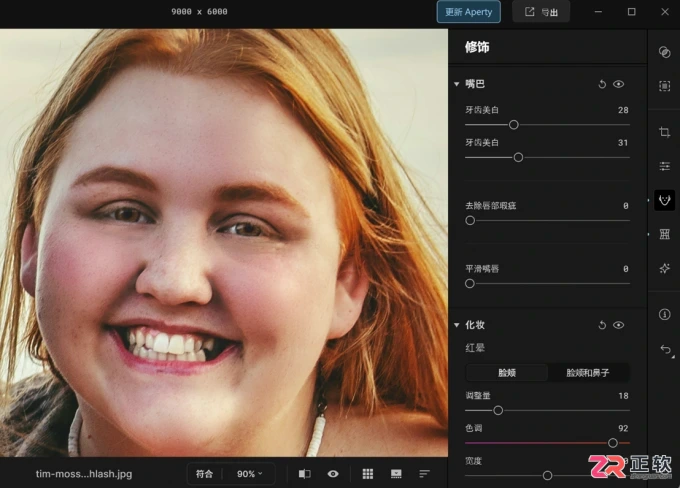The width and height of the screenshot is (680, 488).
Task: Adjust the 调整量 blush amount slider
Action: tap(498, 410)
